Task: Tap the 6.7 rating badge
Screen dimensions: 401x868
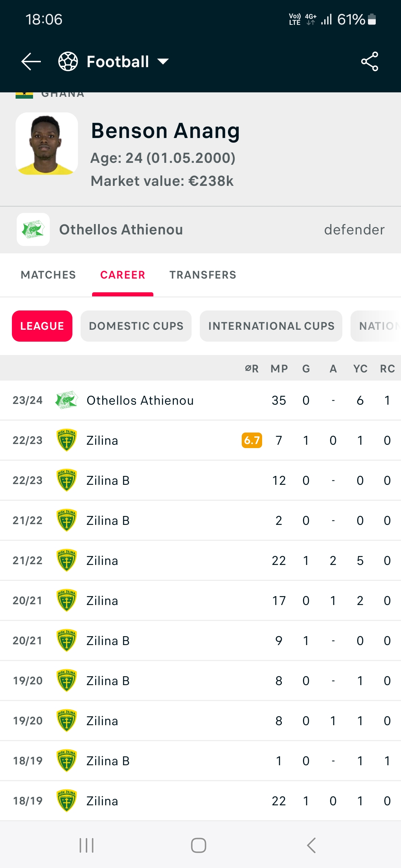Action: click(252, 440)
